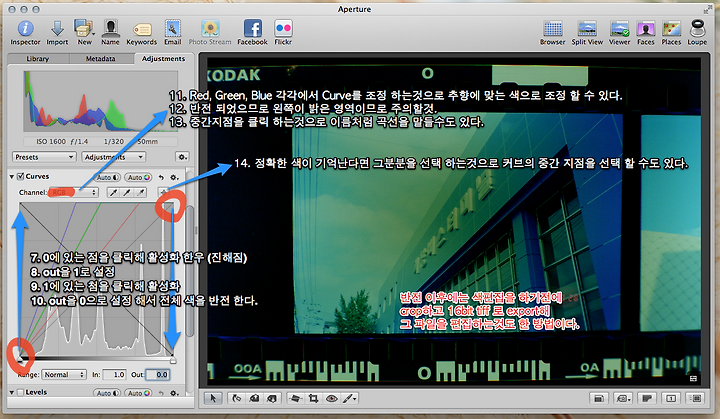Select the arrow Selection tool
The width and height of the screenshot is (720, 419).
point(213,398)
